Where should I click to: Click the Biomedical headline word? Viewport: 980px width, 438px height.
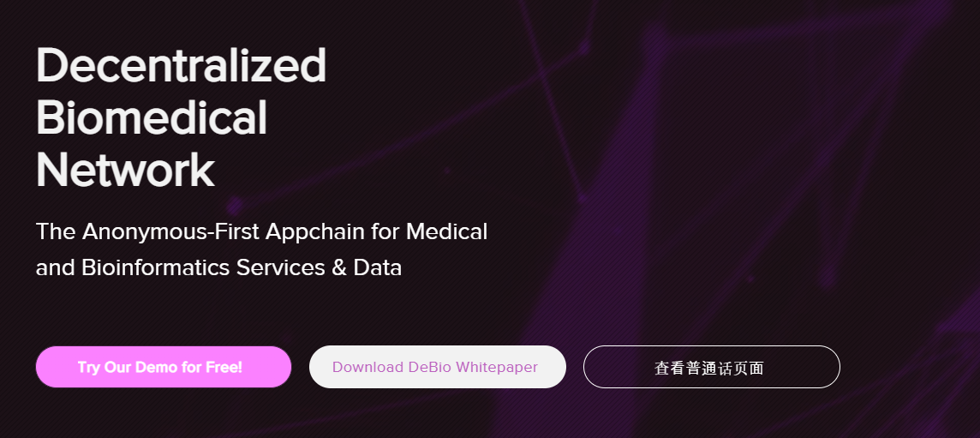coord(152,117)
